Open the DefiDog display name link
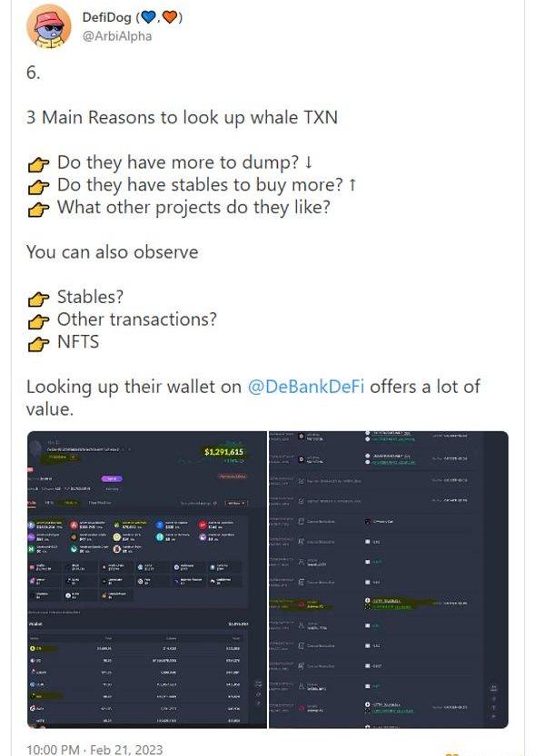Viewport: 545px width, 756px height. pyautogui.click(x=106, y=17)
